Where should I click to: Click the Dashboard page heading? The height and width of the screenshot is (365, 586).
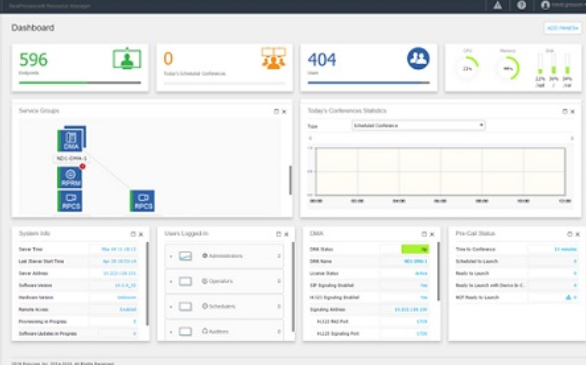pos(33,28)
